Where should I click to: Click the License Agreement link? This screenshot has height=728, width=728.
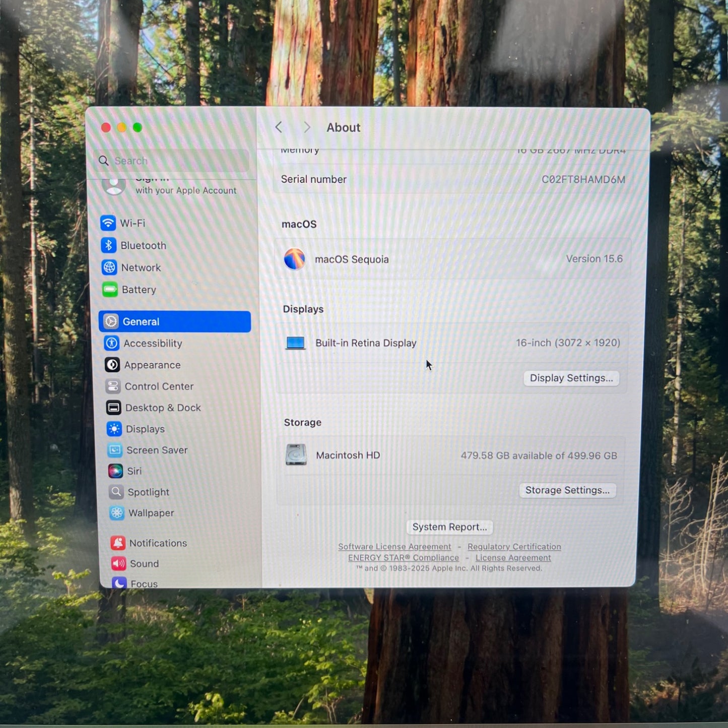tap(513, 558)
